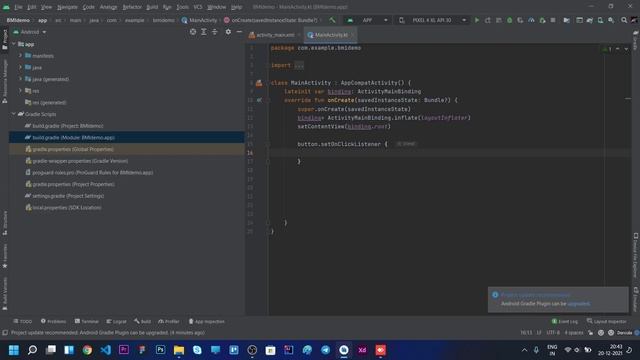Screen dimensions: 640x360
Task: Hide the Project panel with the minus icon
Action: tap(239, 32)
